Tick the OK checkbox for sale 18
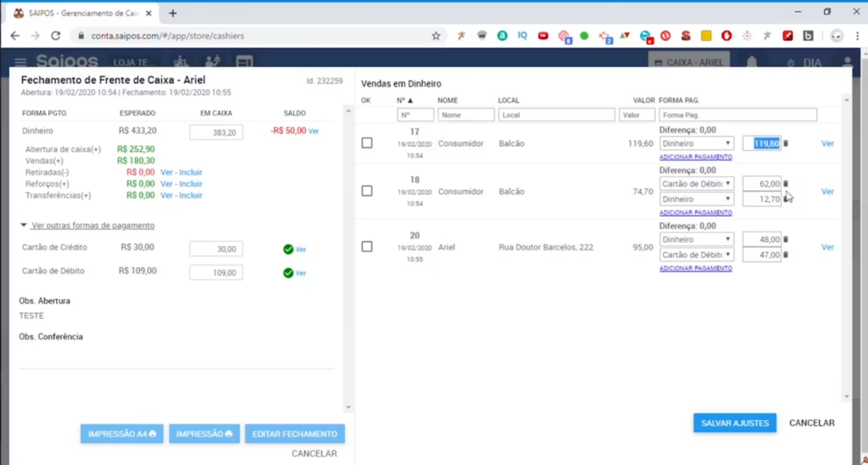 (x=367, y=191)
